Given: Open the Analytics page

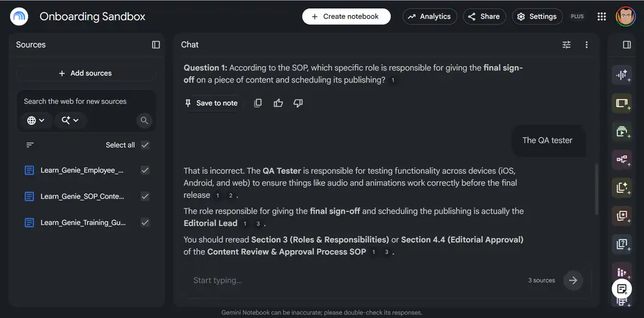Looking at the screenshot, I should tap(430, 16).
